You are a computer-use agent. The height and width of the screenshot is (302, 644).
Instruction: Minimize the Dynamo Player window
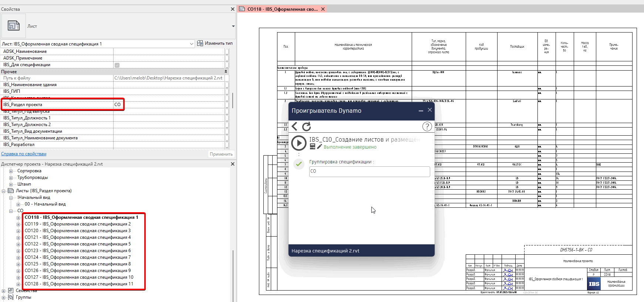pyautogui.click(x=421, y=111)
